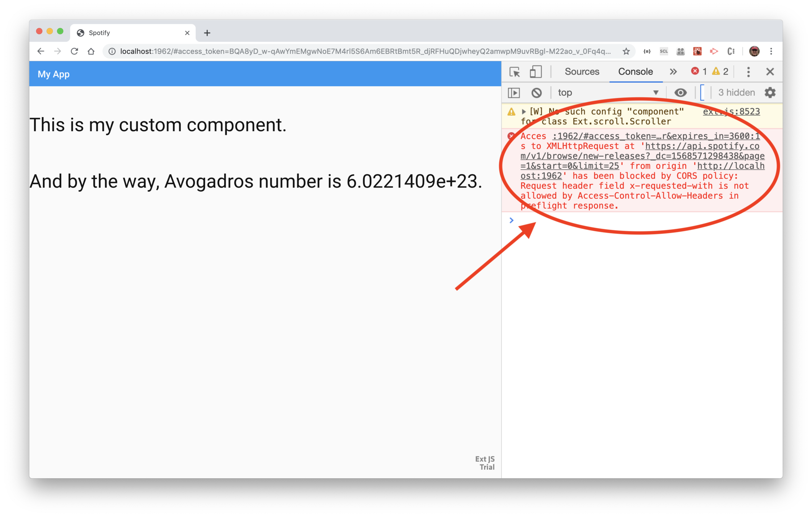This screenshot has width=812, height=517.
Task: Create live expression with eye icon
Action: coord(680,93)
